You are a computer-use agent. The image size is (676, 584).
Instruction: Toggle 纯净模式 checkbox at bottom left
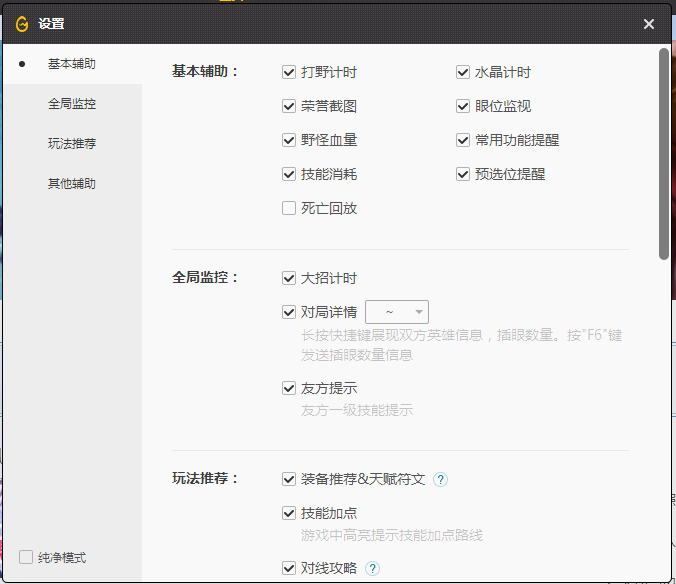tap(26, 557)
